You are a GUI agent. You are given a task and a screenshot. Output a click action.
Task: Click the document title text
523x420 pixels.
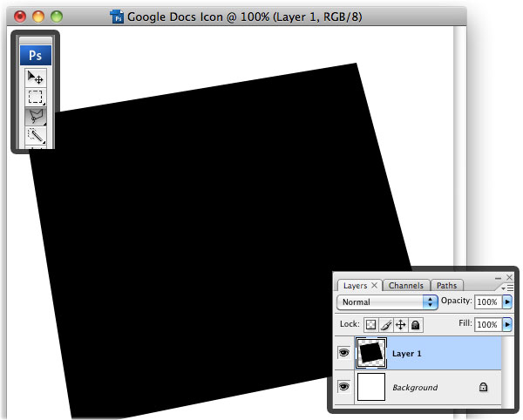coord(244,17)
